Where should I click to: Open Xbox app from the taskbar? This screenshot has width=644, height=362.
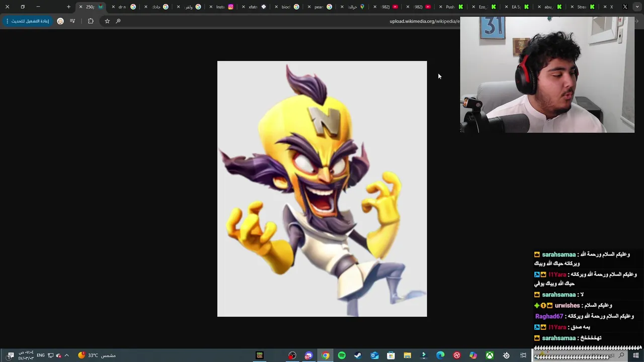490,355
